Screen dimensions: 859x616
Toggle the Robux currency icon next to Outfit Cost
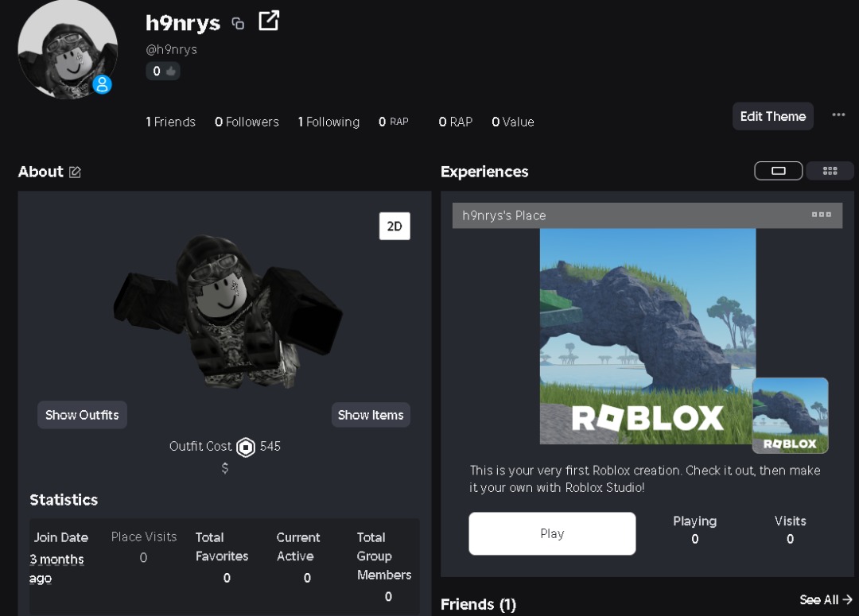pos(247,446)
